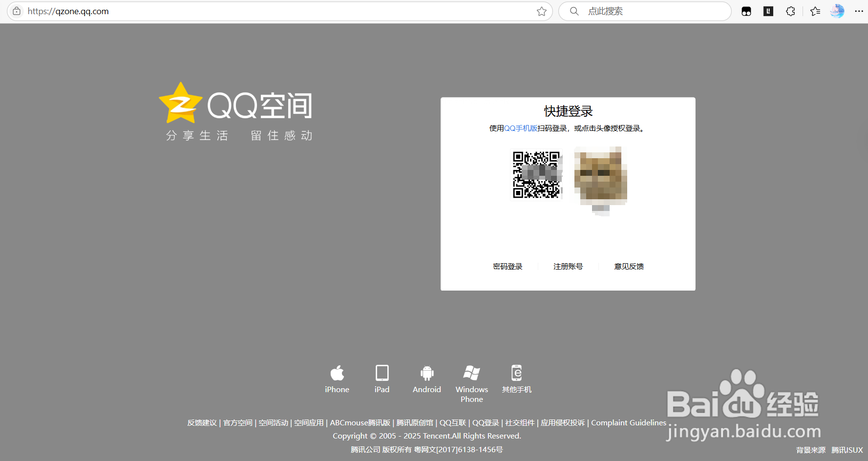
Task: Open 密码登录 password login
Action: 507,266
